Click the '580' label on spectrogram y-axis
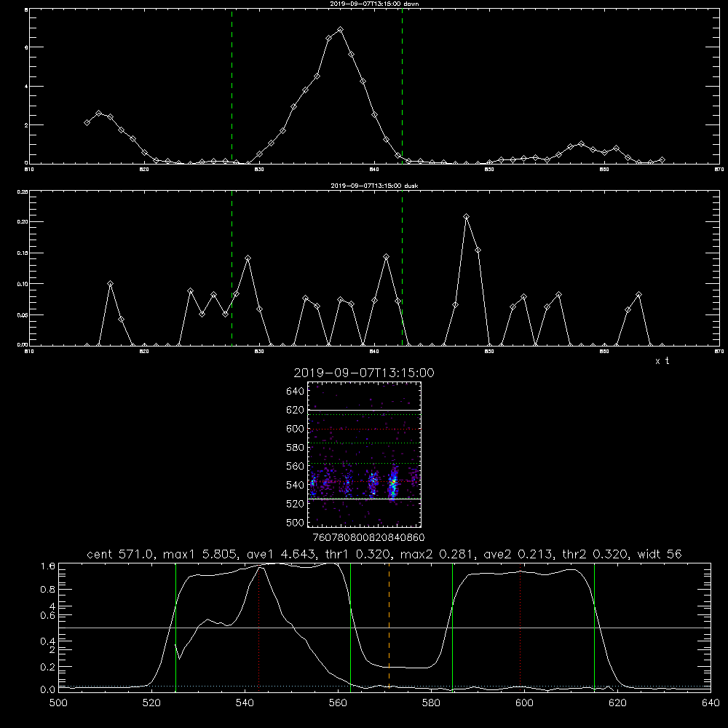The width and height of the screenshot is (728, 728). click(296, 448)
